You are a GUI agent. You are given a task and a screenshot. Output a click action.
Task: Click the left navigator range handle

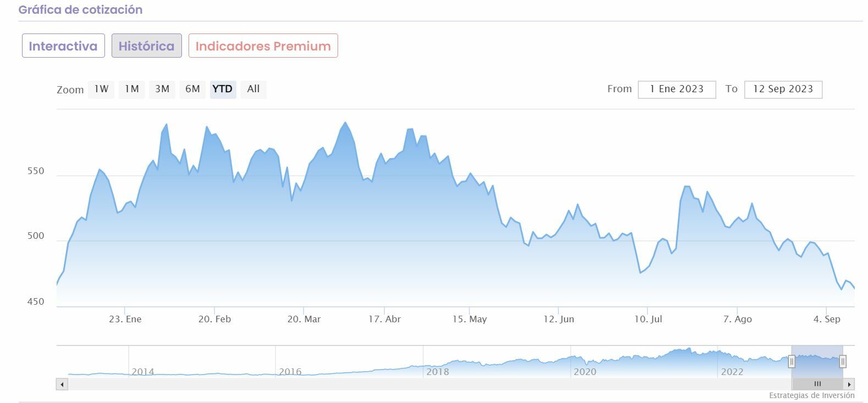[792, 361]
